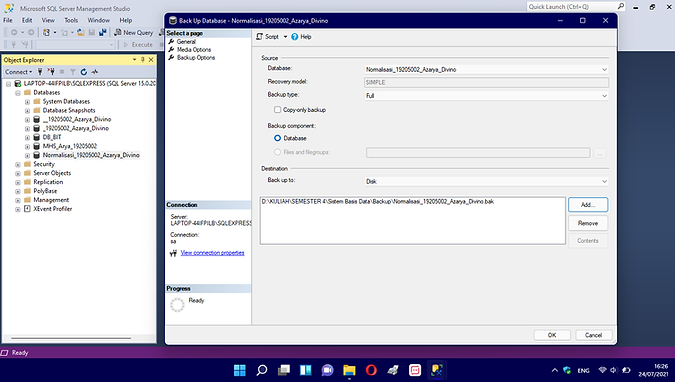Click the Stop icon in Object Explorer
The height and width of the screenshot is (382, 675).
click(62, 72)
